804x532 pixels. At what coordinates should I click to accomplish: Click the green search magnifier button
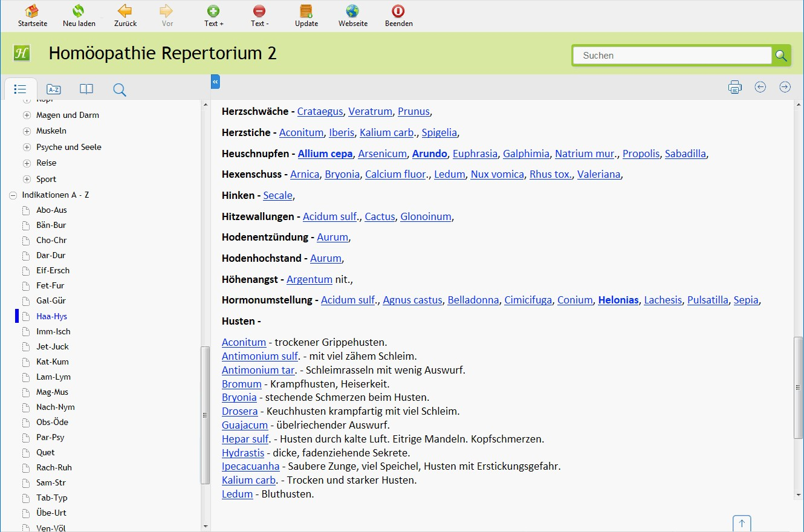(781, 56)
